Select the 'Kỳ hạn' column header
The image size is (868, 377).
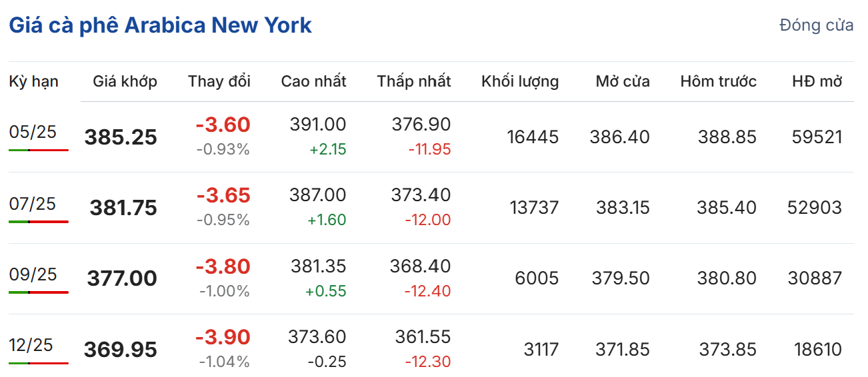coord(33,82)
